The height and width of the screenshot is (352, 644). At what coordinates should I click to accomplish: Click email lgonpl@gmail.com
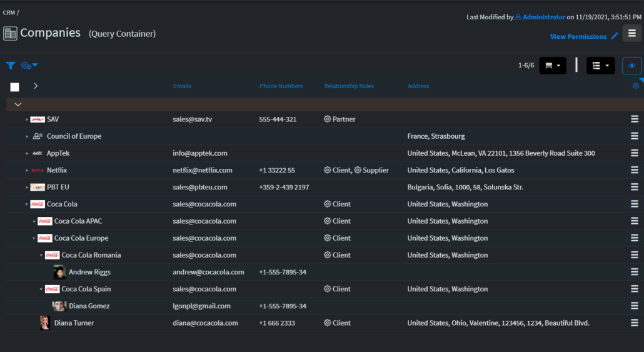click(202, 306)
